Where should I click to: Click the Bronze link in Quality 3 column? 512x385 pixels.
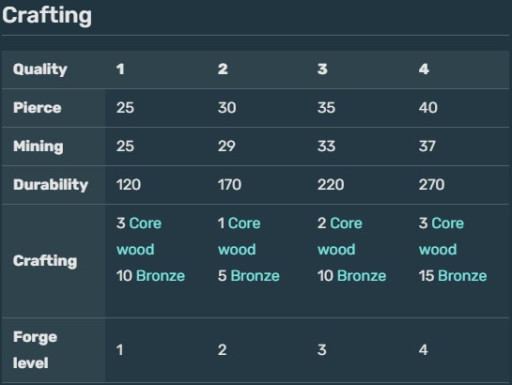(362, 276)
